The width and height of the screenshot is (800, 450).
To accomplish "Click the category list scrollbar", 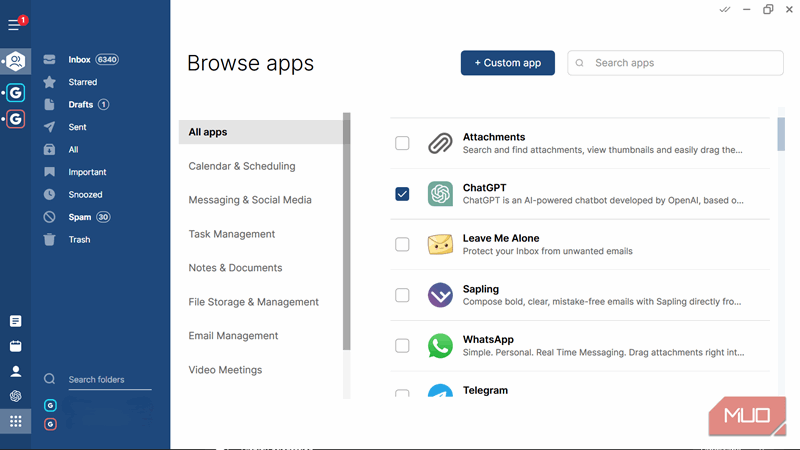I will click(347, 231).
